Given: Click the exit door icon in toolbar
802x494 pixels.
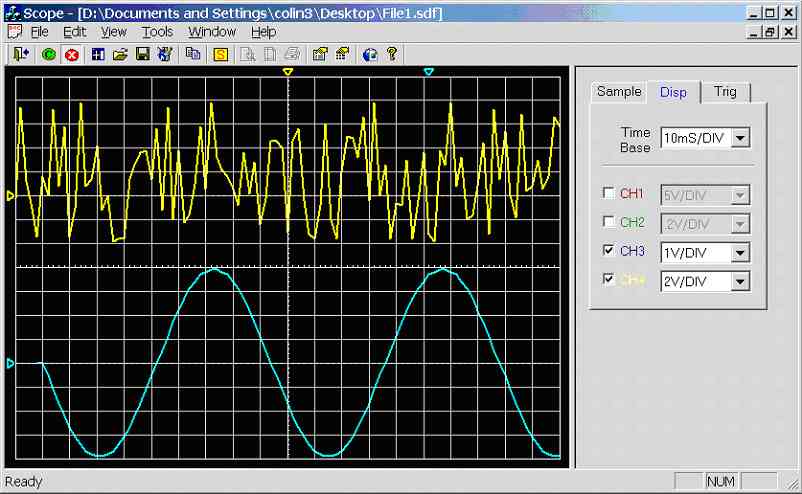Looking at the screenshot, I should click(x=20, y=54).
